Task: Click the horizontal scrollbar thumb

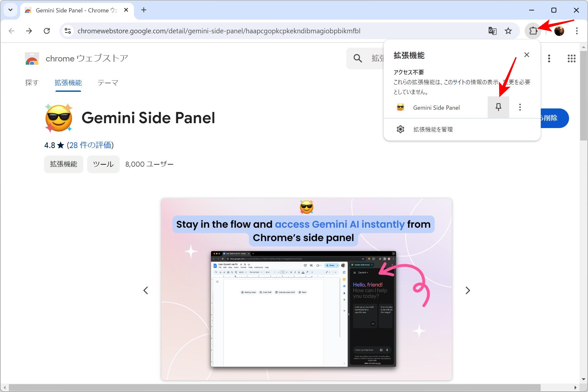Action: (x=274, y=388)
